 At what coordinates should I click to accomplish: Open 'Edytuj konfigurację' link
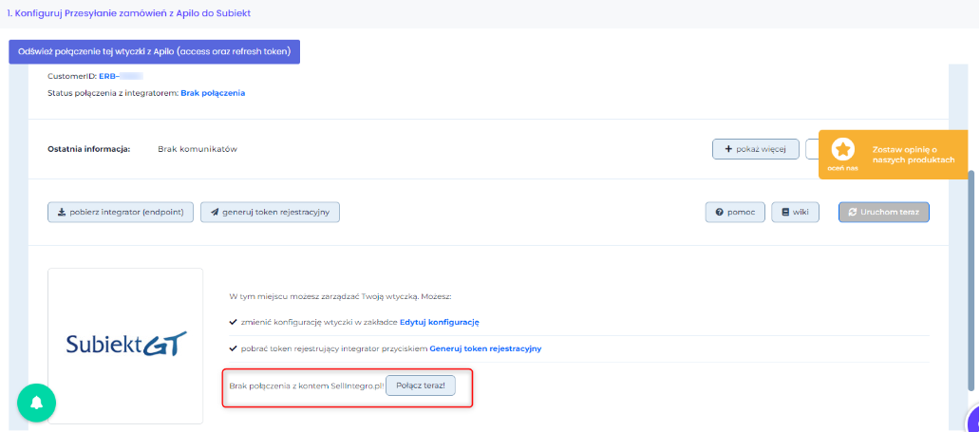pyautogui.click(x=440, y=322)
